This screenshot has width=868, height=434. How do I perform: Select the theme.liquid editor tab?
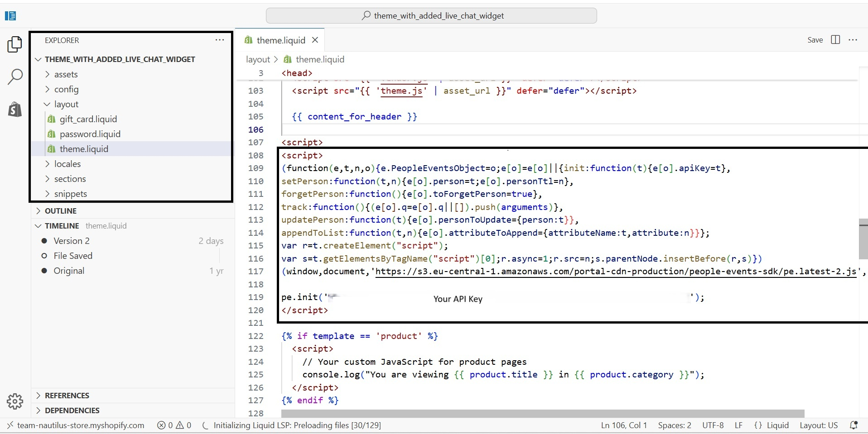[280, 40]
